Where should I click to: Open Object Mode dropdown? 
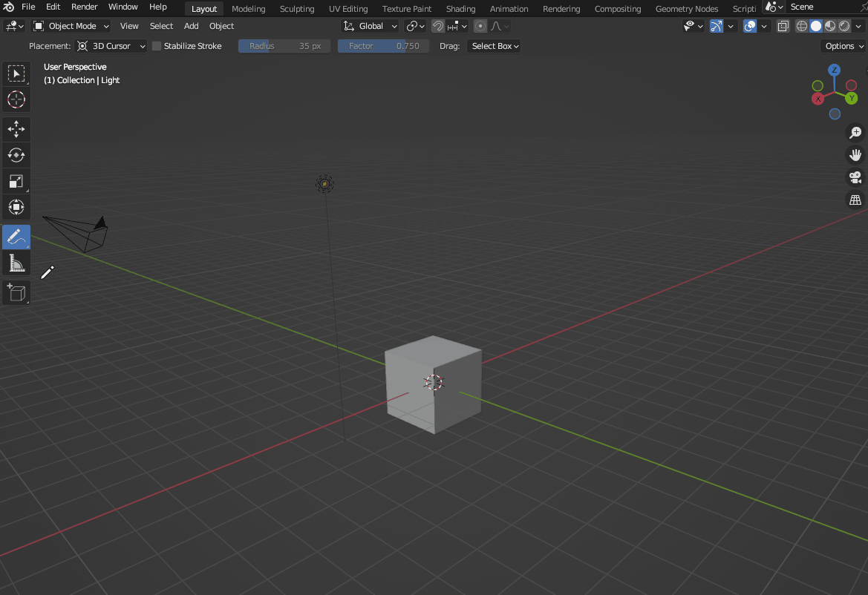[x=71, y=26]
